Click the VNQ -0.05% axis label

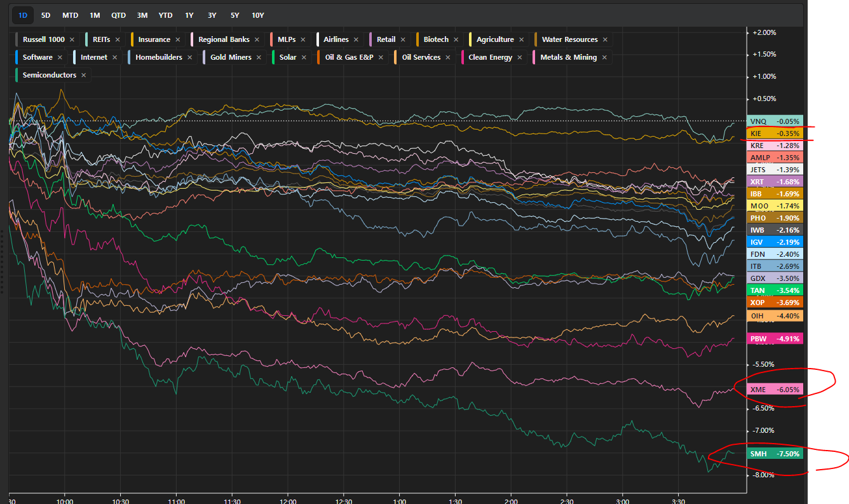(775, 121)
